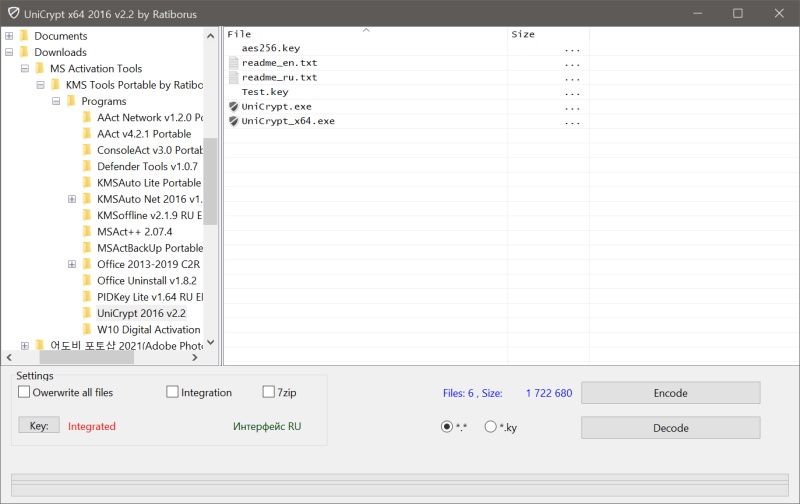Select UniCrypt.exe file name
This screenshot has height=504, width=800.
point(276,107)
